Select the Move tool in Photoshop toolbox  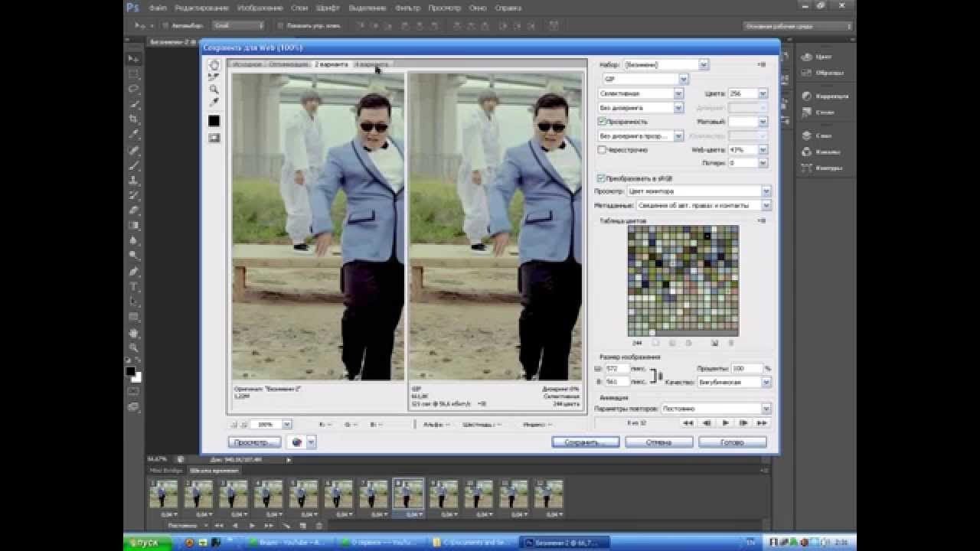(x=134, y=59)
